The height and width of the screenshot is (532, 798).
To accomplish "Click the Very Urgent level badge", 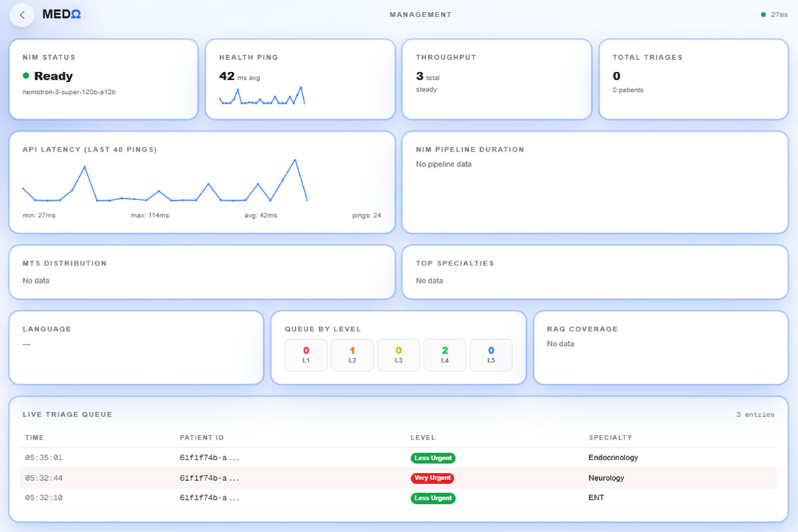I will click(433, 478).
